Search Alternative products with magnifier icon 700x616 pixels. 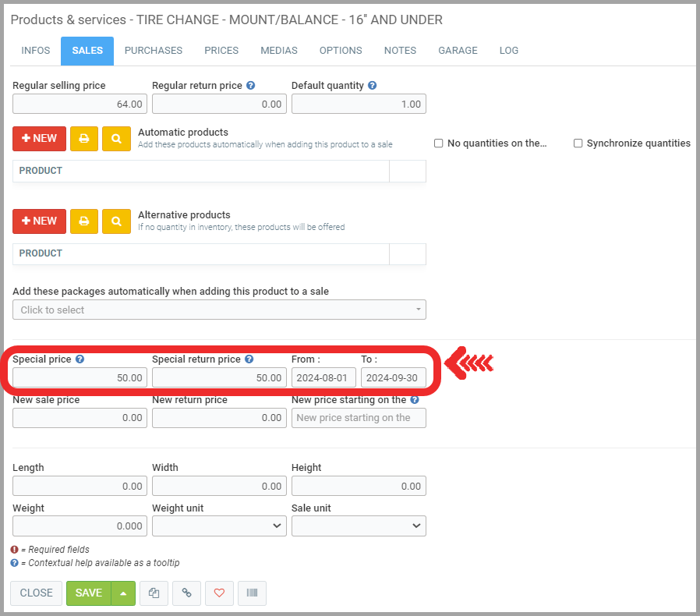pyautogui.click(x=116, y=221)
